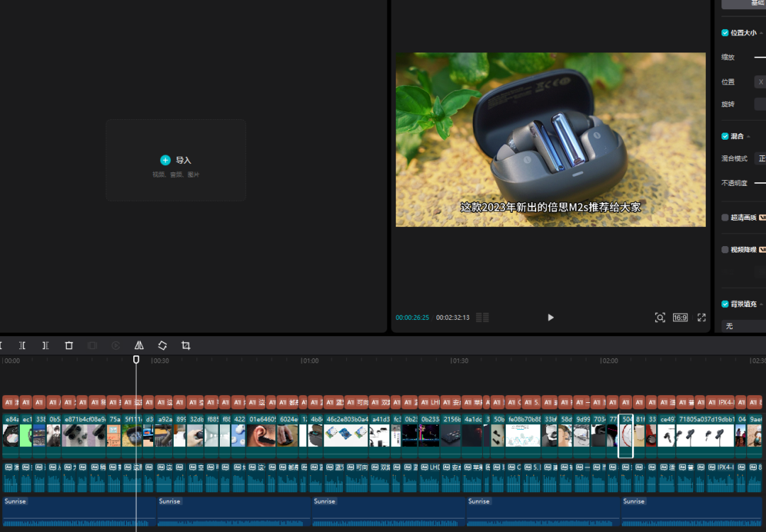Image resolution: width=766 pixels, height=532 pixels.
Task: Click the rotate tool icon
Action: point(162,345)
